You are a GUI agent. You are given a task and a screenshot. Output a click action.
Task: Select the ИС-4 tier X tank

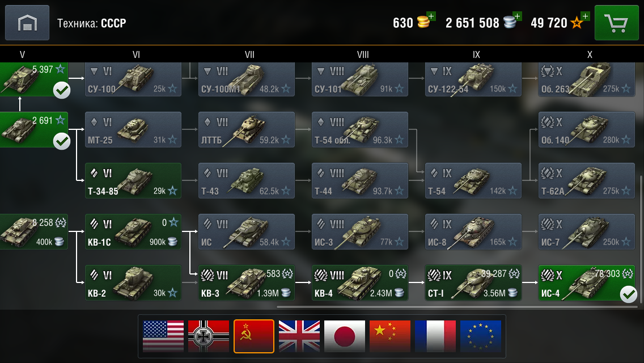point(587,282)
